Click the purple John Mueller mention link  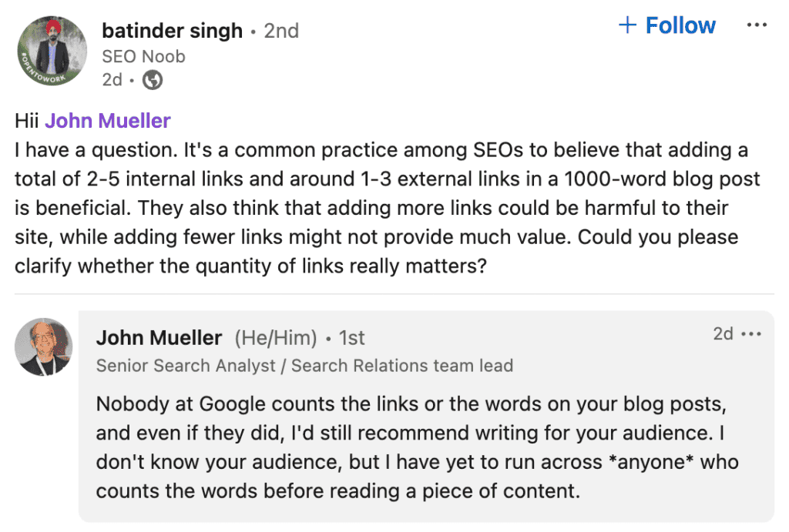point(106,120)
